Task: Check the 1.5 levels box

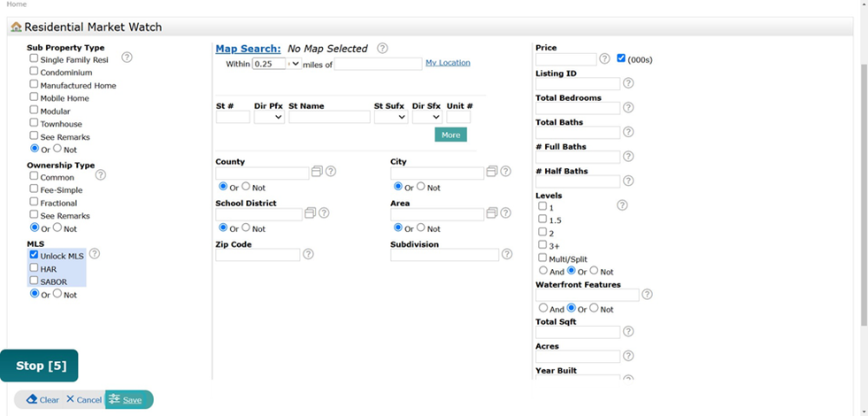Action: click(x=542, y=219)
